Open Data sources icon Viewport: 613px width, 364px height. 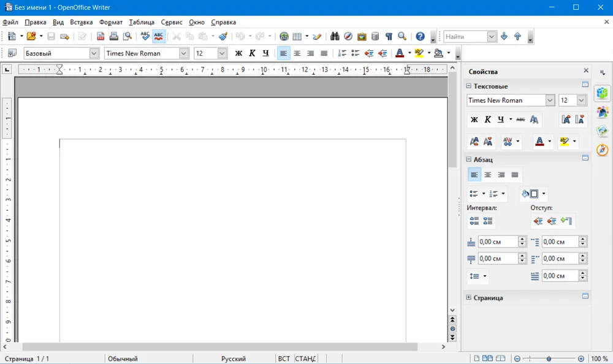tap(375, 36)
